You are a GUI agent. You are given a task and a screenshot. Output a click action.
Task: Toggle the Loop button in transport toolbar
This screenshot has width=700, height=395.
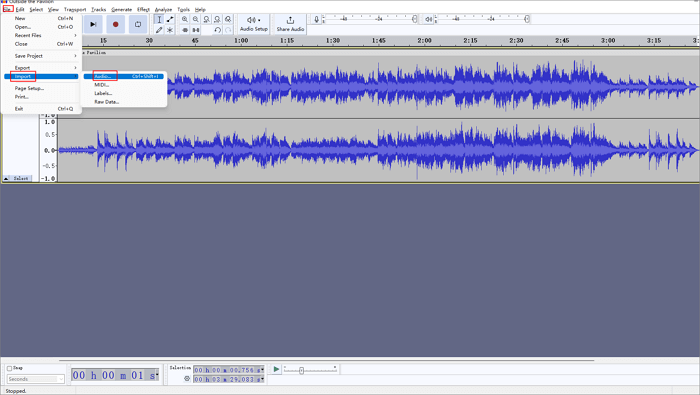138,24
